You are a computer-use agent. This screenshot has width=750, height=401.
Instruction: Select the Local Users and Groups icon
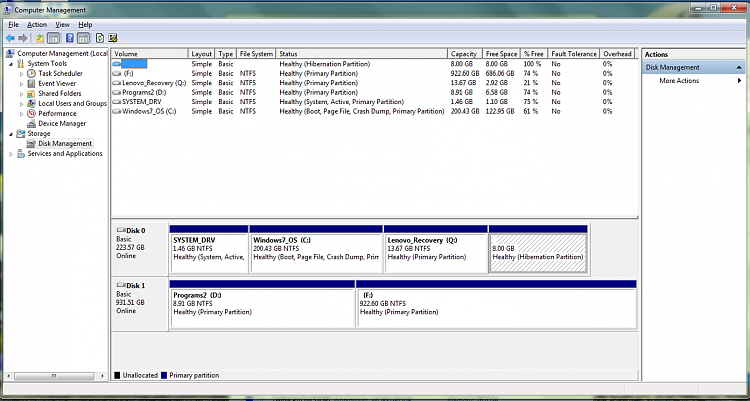[x=32, y=103]
